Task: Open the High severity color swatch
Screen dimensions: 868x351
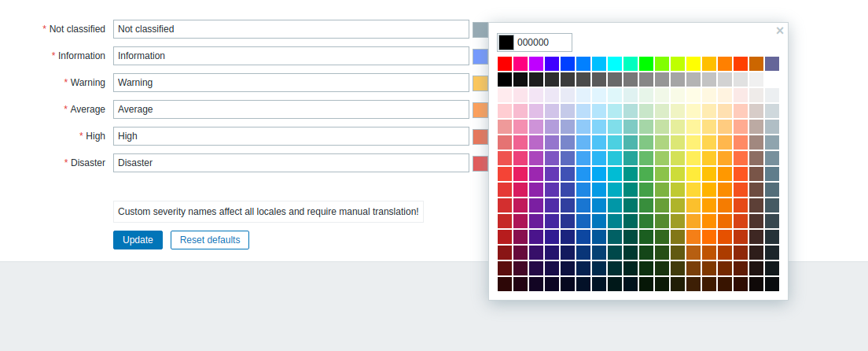Action: [480, 137]
